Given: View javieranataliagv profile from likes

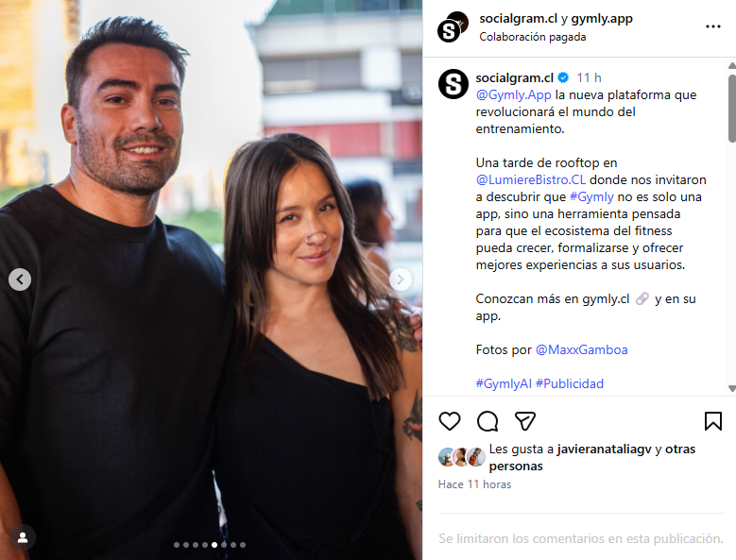Looking at the screenshot, I should click(604, 449).
